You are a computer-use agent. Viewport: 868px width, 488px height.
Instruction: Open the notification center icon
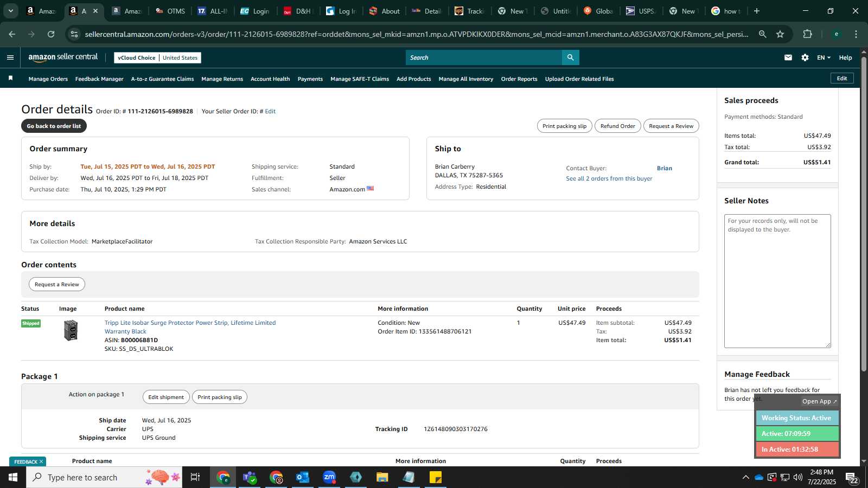pyautogui.click(x=851, y=477)
